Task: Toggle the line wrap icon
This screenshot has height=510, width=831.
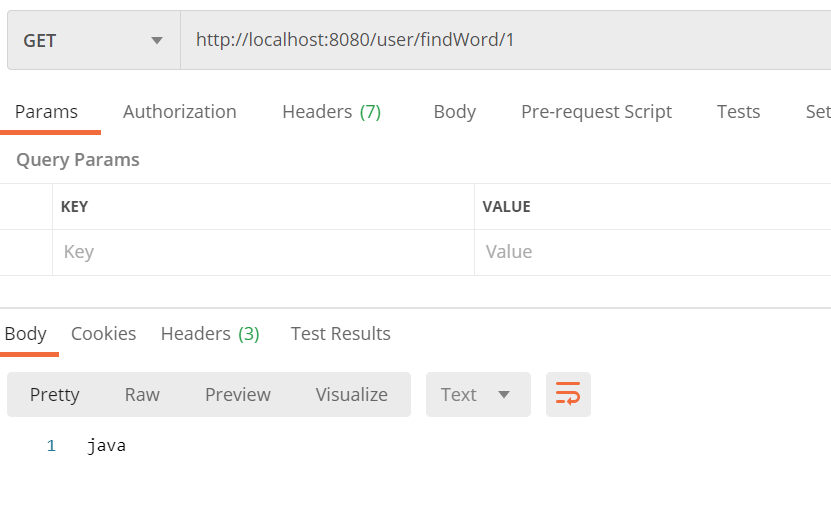Action: 568,394
